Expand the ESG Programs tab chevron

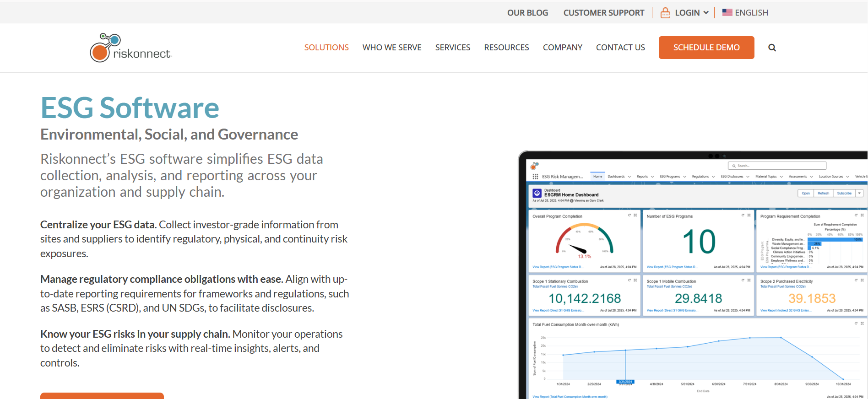(x=684, y=177)
